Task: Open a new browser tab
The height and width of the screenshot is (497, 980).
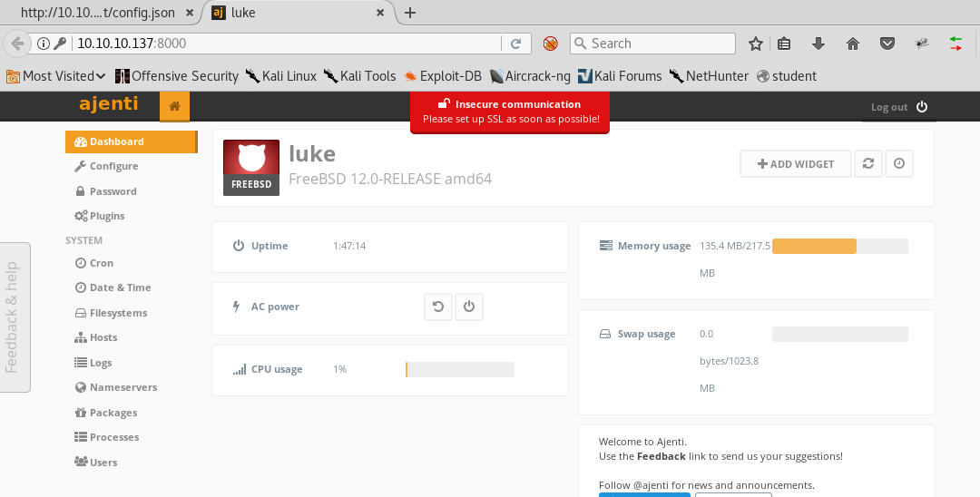Action: pyautogui.click(x=410, y=13)
